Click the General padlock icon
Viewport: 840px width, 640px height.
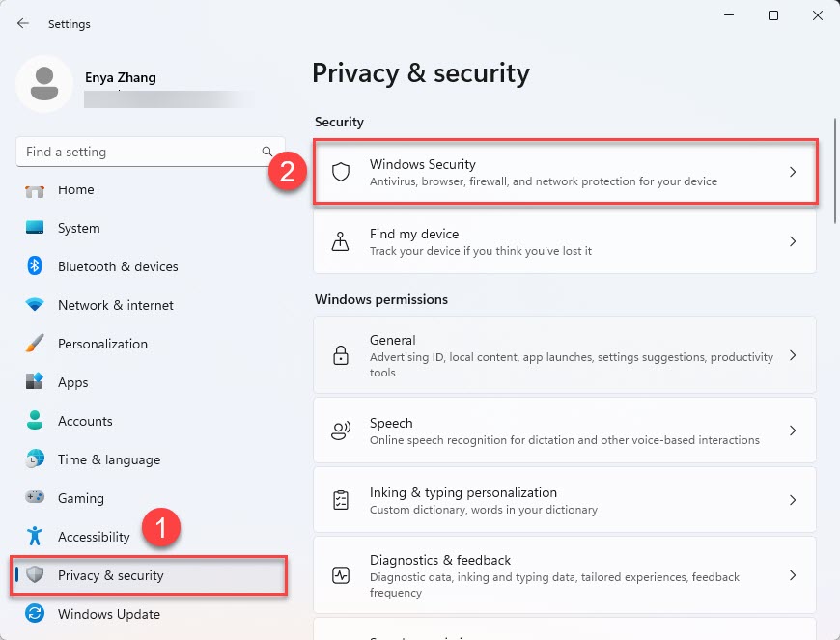pyautogui.click(x=341, y=355)
